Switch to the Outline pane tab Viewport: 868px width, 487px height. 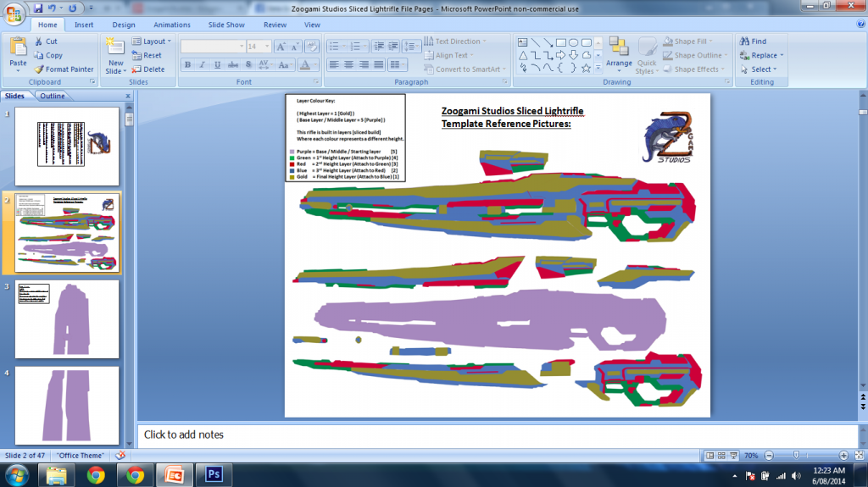tap(52, 96)
